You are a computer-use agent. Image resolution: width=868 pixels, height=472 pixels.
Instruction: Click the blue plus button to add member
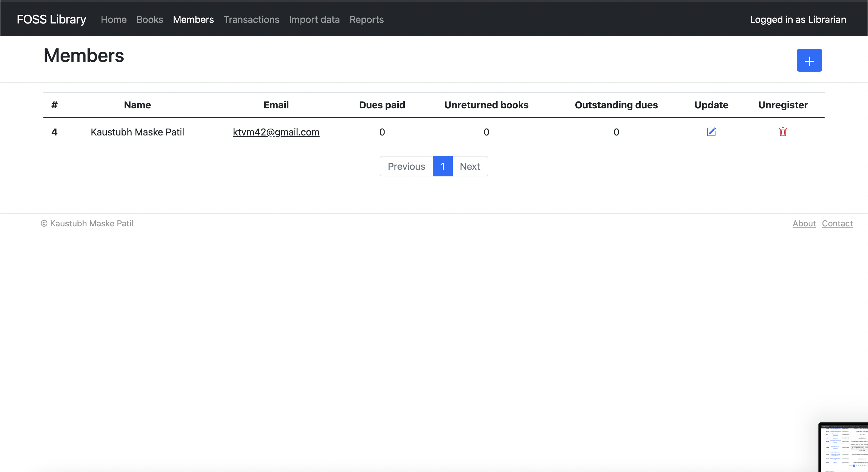coord(809,60)
